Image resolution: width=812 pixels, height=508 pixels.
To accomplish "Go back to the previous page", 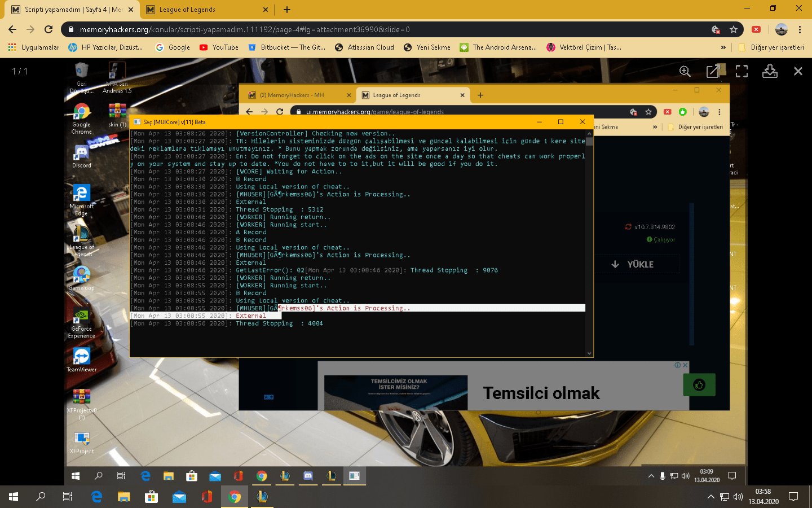I will [x=12, y=29].
